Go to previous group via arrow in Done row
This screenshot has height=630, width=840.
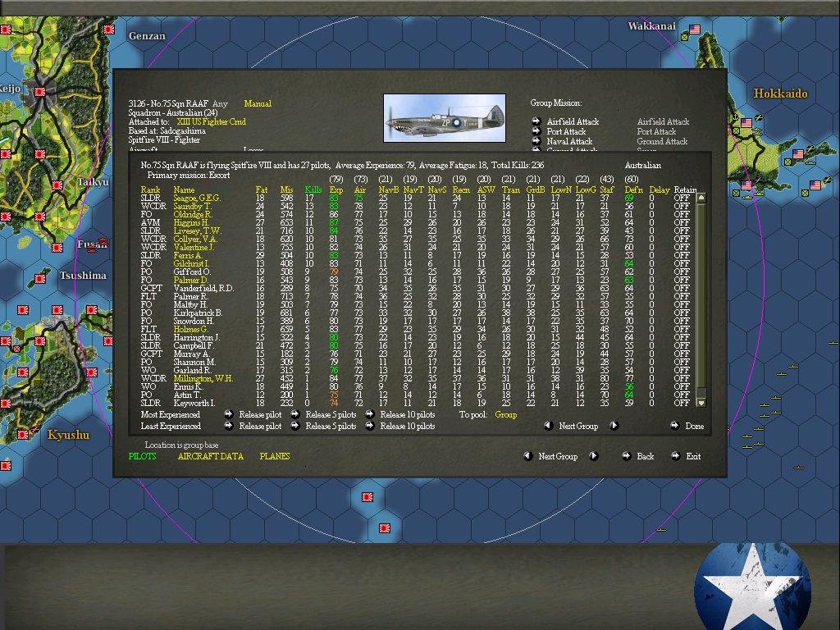548,426
